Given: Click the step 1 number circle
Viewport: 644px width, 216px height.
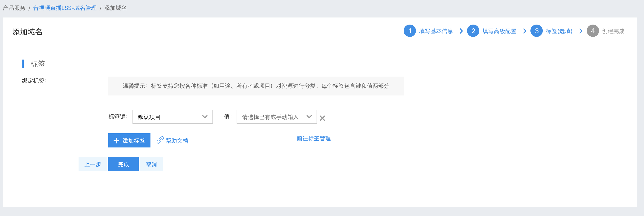Looking at the screenshot, I should point(410,31).
